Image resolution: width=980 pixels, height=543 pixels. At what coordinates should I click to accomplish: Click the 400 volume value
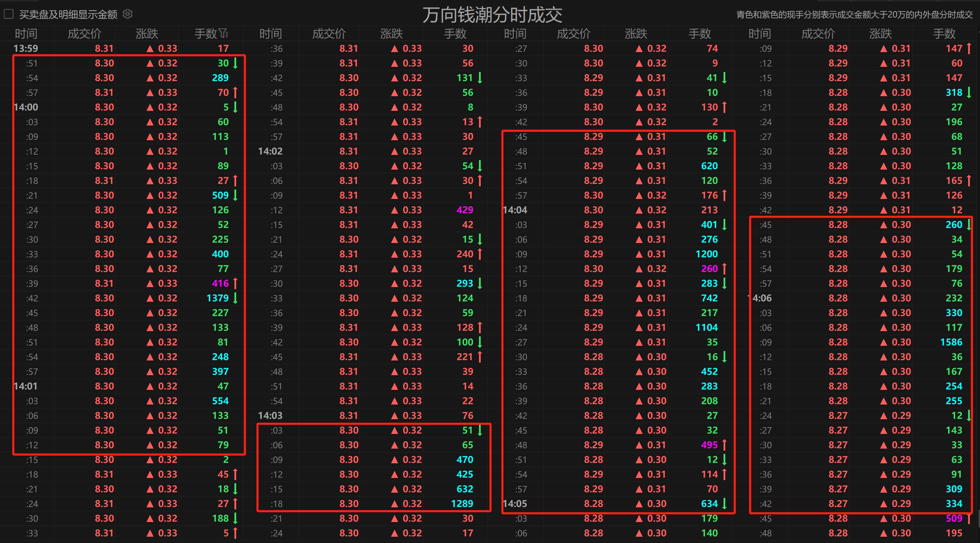[220, 254]
